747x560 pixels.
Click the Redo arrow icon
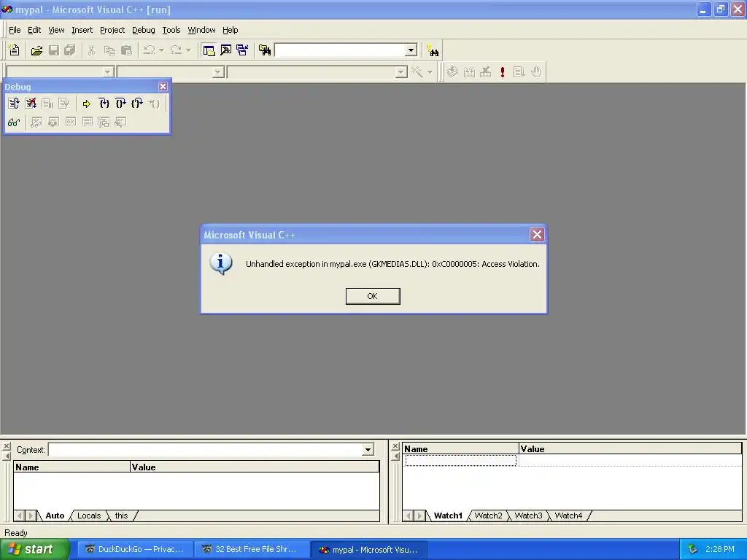[176, 50]
